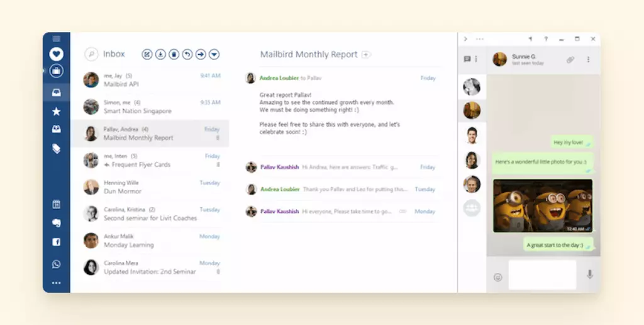The width and height of the screenshot is (644, 325).
Task: Open the Smart Nation Singapore email
Action: click(150, 106)
